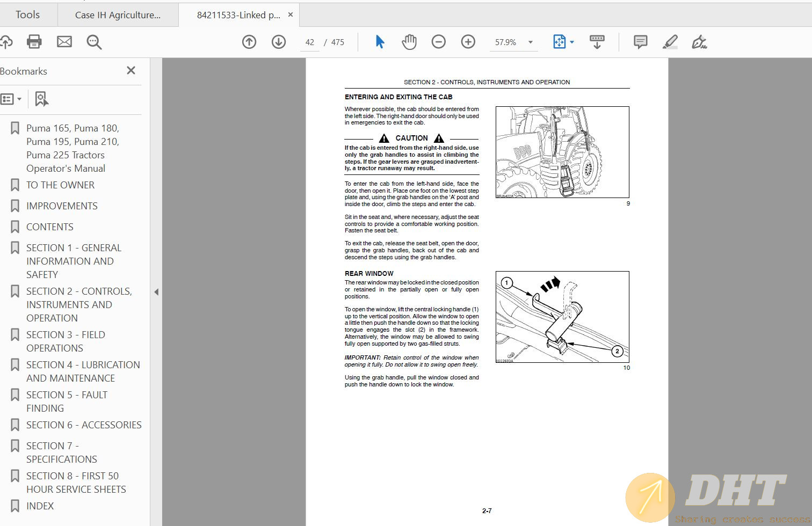Click the Zoom in plus button
Screen dimensions: 812x526
tap(468, 42)
